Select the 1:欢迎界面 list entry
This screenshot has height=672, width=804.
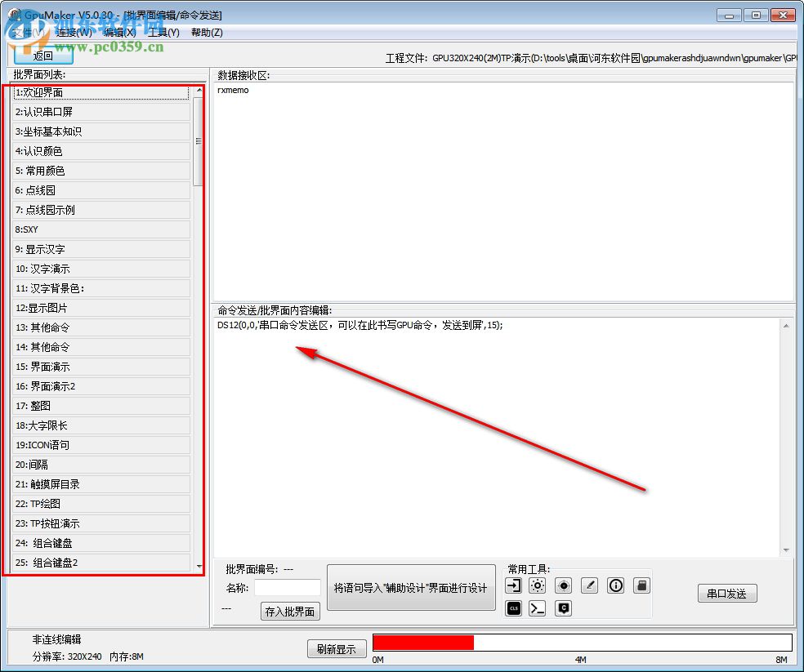[98, 92]
